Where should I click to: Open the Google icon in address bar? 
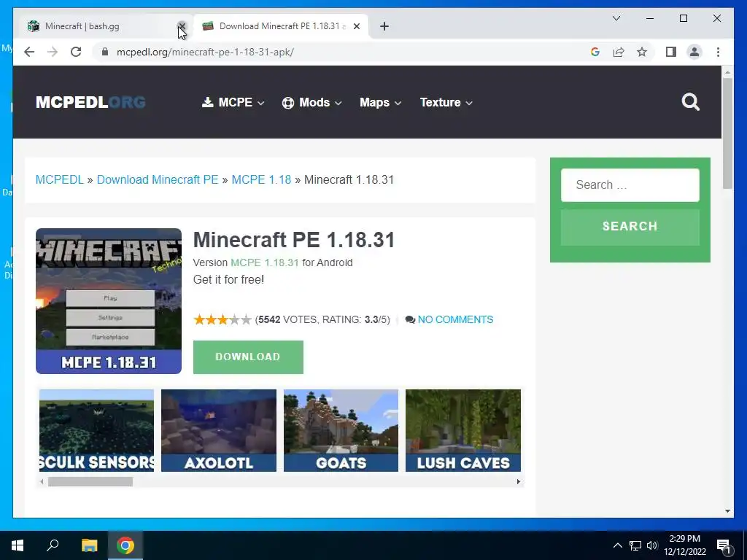click(595, 52)
